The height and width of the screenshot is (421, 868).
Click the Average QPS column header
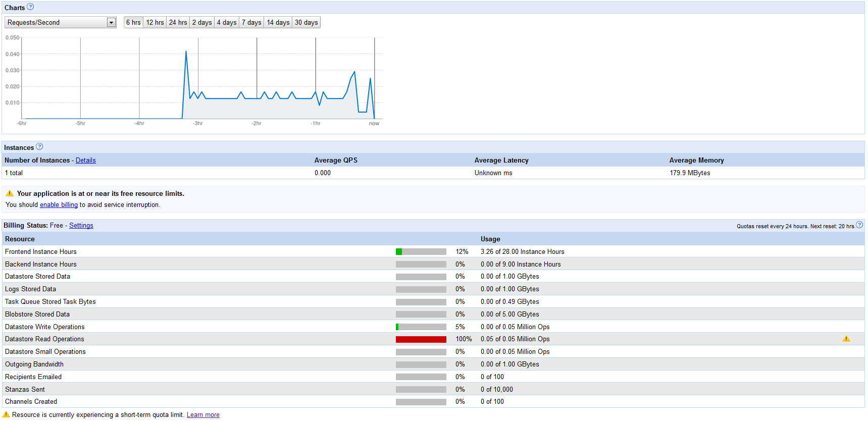(336, 161)
